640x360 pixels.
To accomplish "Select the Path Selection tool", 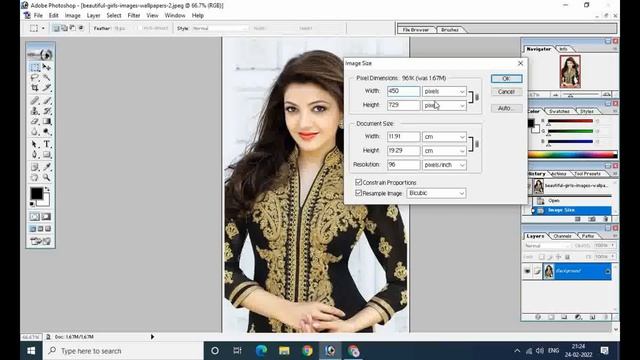I will pyautogui.click(x=35, y=144).
